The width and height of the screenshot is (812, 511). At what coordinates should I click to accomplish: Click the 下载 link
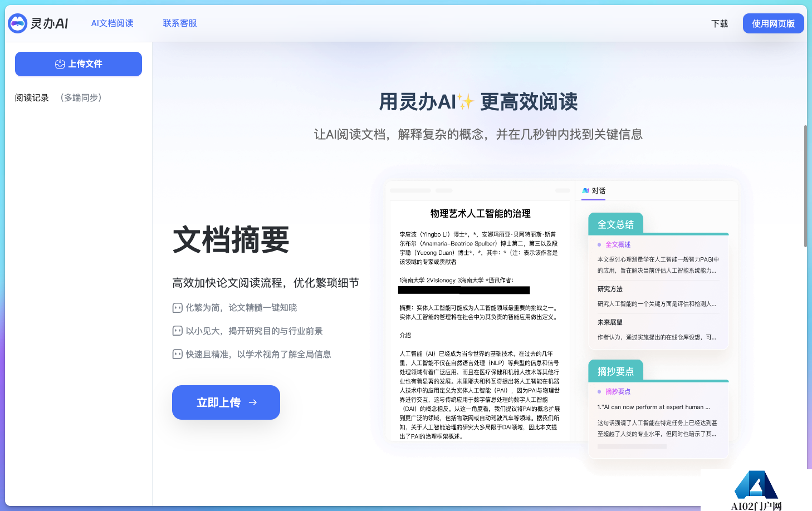point(720,23)
